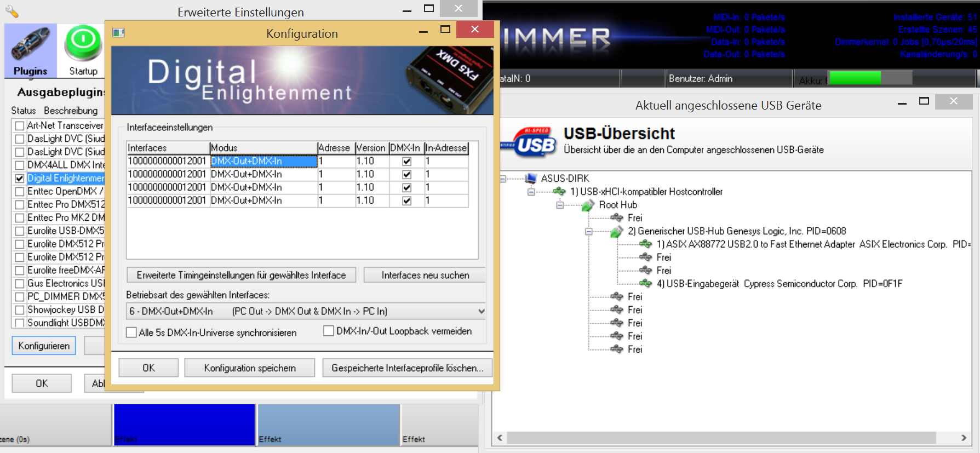Click the horizontal scrollbar in USB window
980x453 pixels.
coord(721,438)
